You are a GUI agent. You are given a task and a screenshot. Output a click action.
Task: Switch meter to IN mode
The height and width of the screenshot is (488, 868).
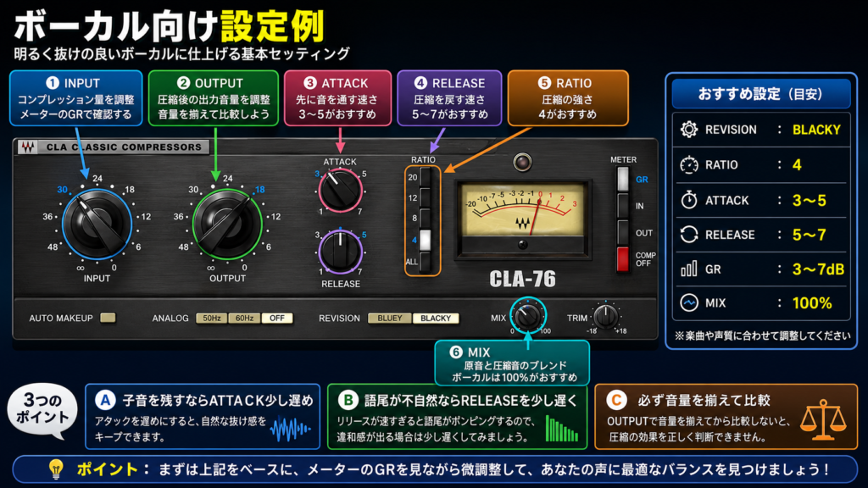coord(623,205)
